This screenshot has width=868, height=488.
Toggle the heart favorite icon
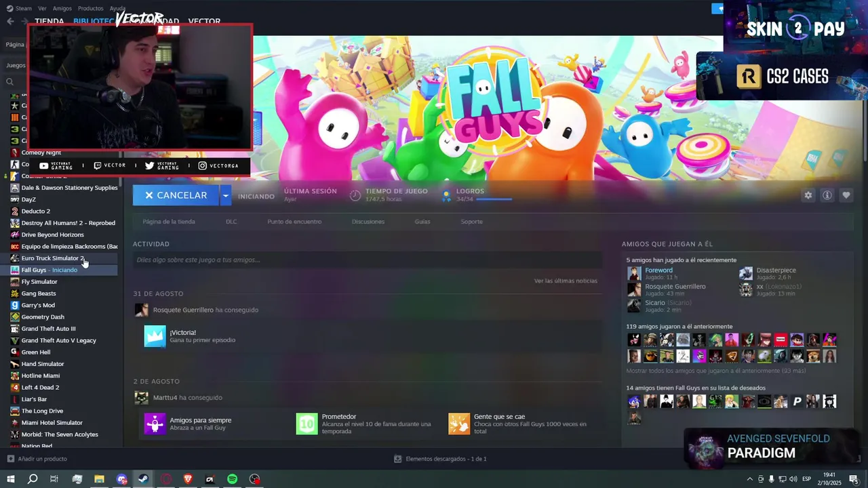pos(846,195)
